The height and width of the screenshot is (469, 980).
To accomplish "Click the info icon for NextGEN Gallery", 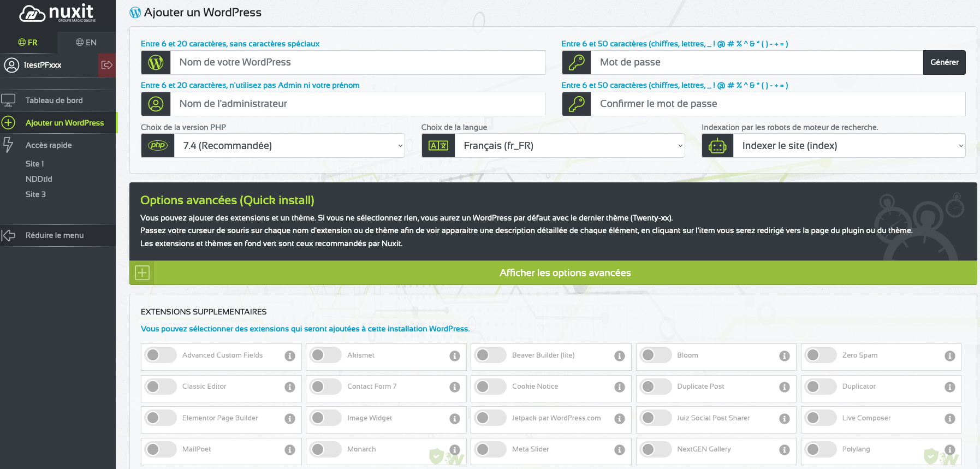I will point(785,450).
